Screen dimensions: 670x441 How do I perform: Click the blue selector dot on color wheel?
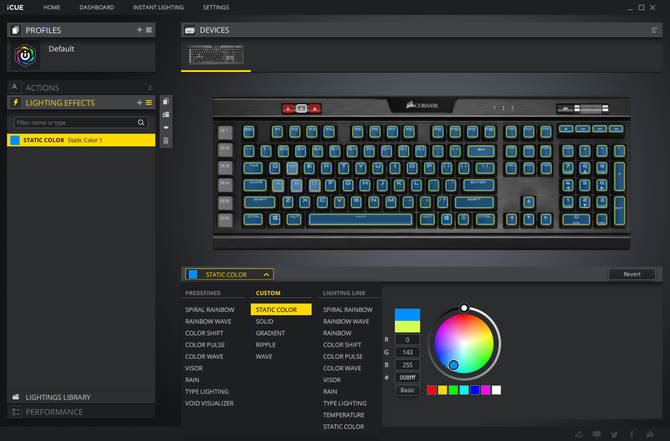tap(453, 365)
